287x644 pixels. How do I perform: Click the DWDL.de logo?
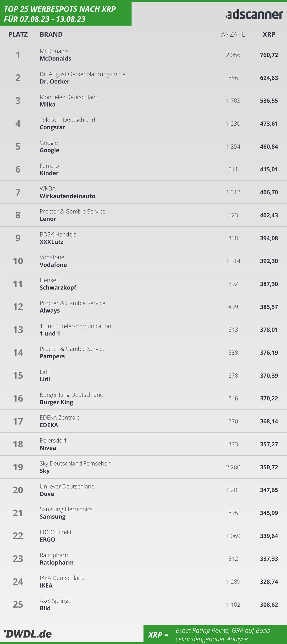point(28,634)
